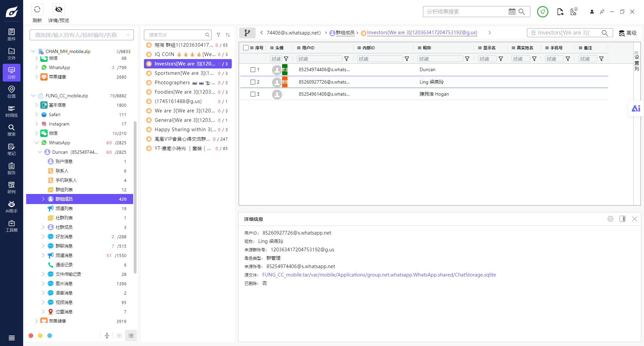Viewport: 644px width, 346px height.
Task: Click the branch tree icon beside breadcrumb
Action: click(x=247, y=33)
